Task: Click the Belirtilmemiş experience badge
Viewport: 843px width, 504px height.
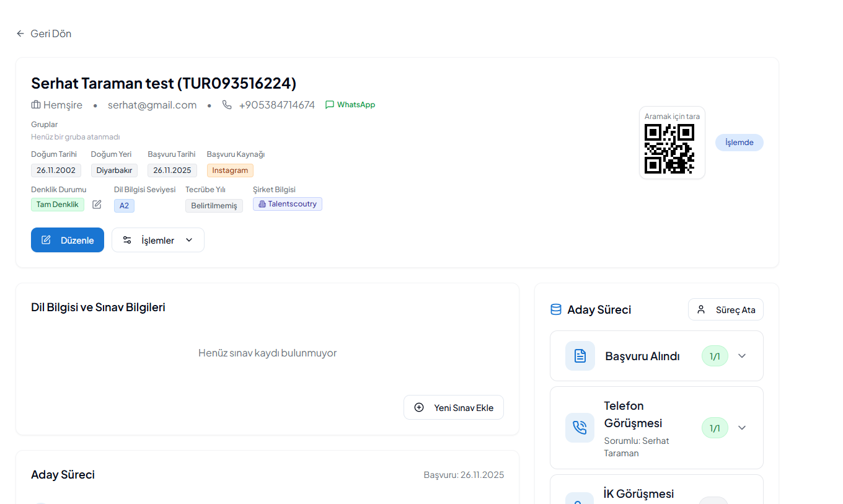Action: 214,205
